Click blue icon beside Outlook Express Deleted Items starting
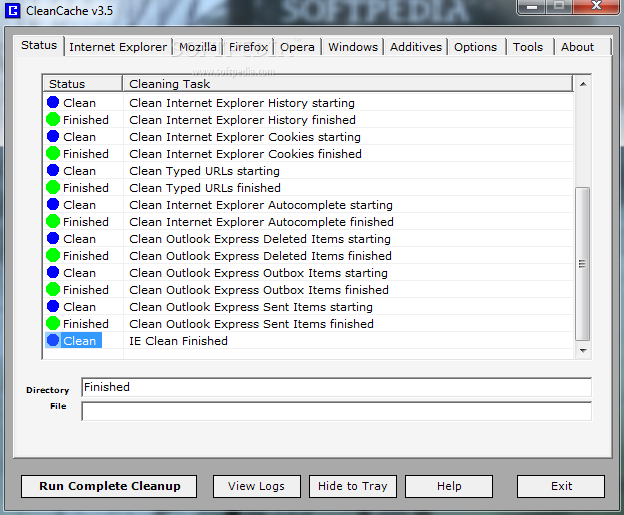624x515 pixels. pos(53,238)
